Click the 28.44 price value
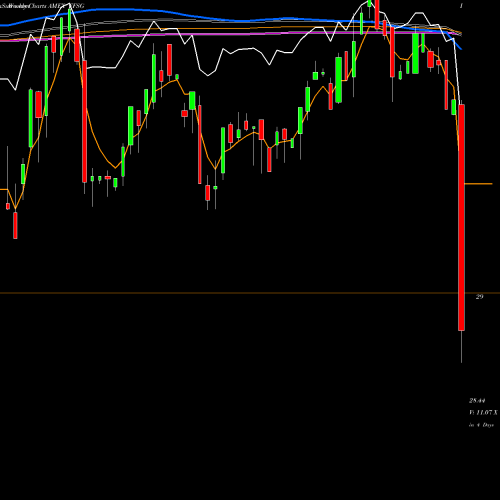This screenshot has height=500, width=500. click(477, 400)
